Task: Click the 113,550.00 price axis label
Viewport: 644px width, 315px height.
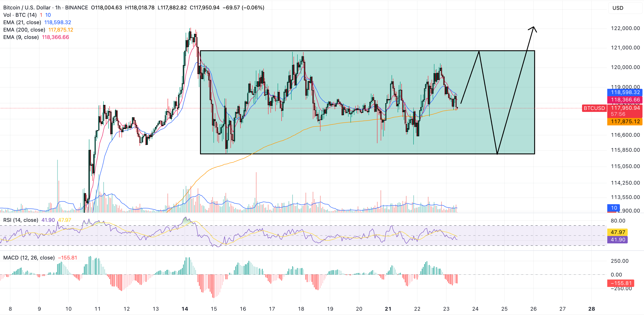Action: pyautogui.click(x=625, y=197)
